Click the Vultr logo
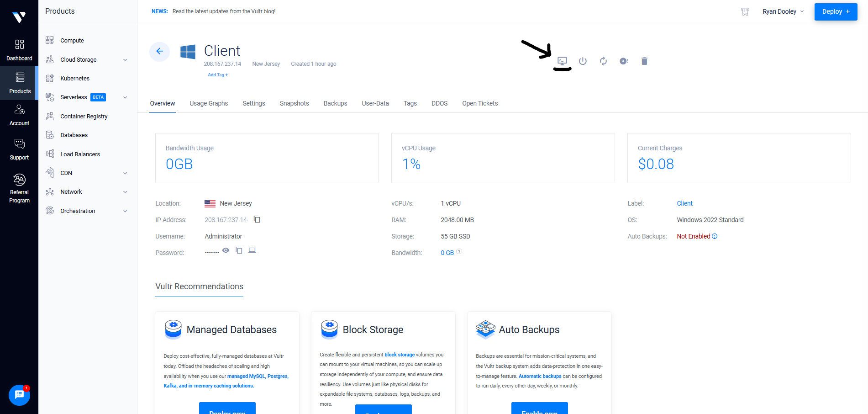The height and width of the screenshot is (414, 868). (19, 17)
